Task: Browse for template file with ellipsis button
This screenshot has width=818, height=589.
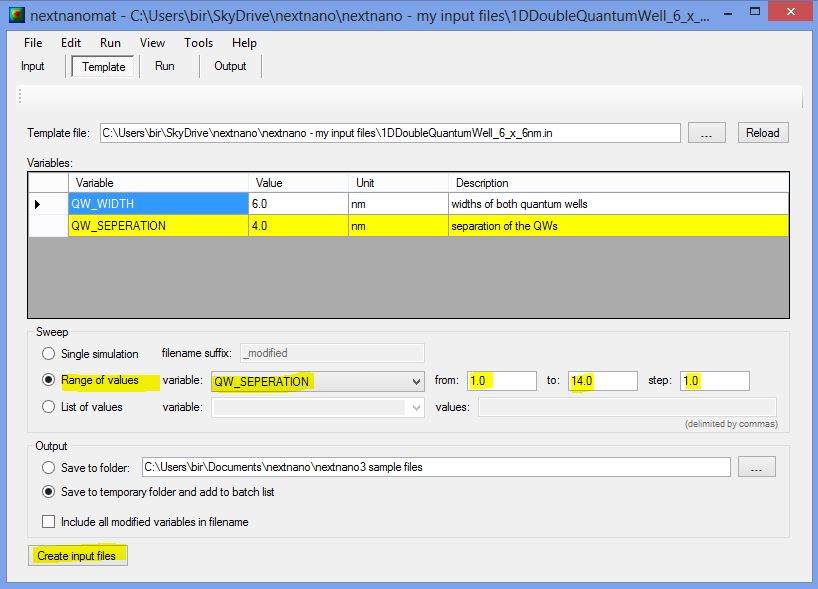Action: [x=706, y=133]
